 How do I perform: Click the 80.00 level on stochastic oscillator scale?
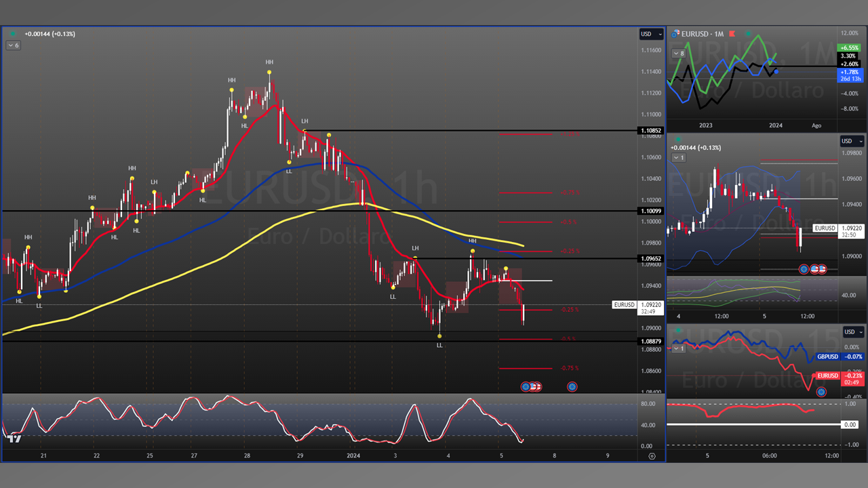point(648,404)
